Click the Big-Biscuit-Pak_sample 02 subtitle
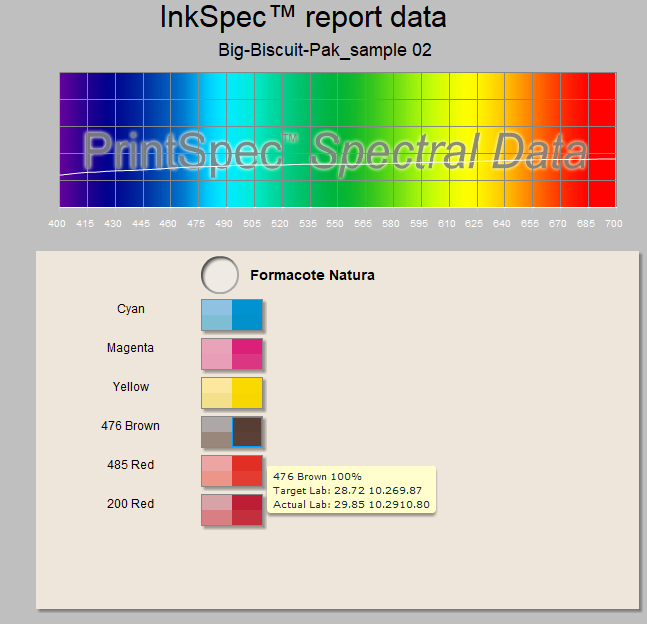 (325, 50)
